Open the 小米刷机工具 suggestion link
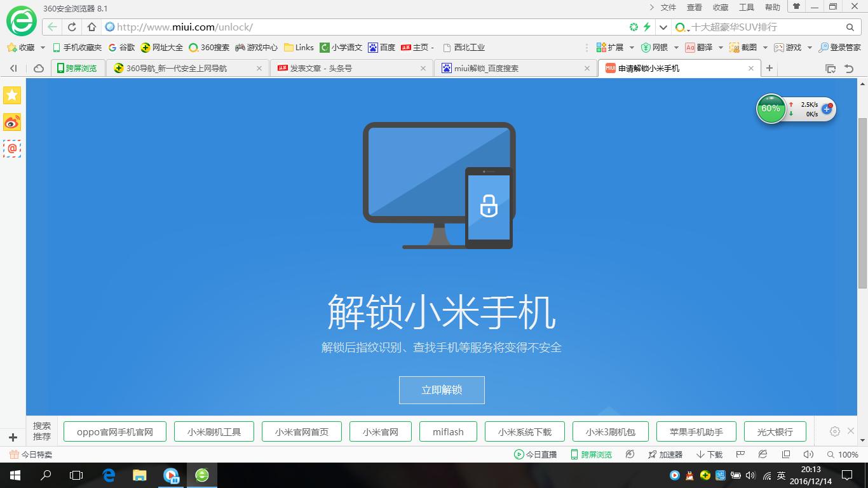Viewport: 868px width, 488px height. coord(214,431)
